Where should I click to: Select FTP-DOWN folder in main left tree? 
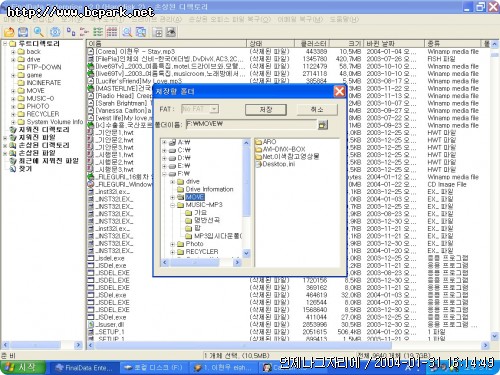pyautogui.click(x=44, y=67)
